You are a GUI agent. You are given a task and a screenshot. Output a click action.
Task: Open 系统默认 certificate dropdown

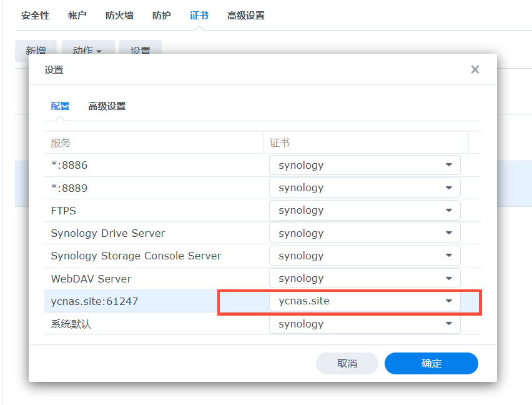[x=365, y=324]
